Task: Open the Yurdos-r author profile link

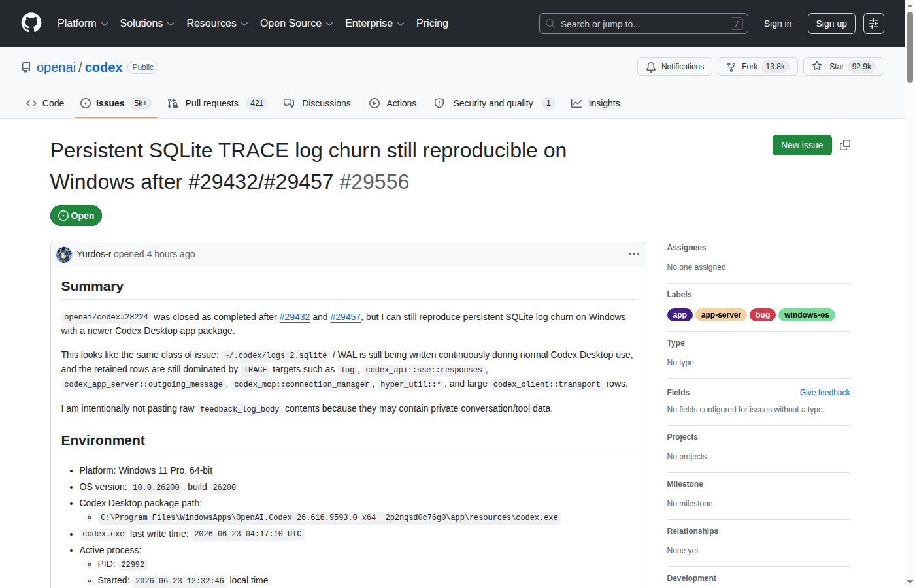Action: pyautogui.click(x=94, y=254)
